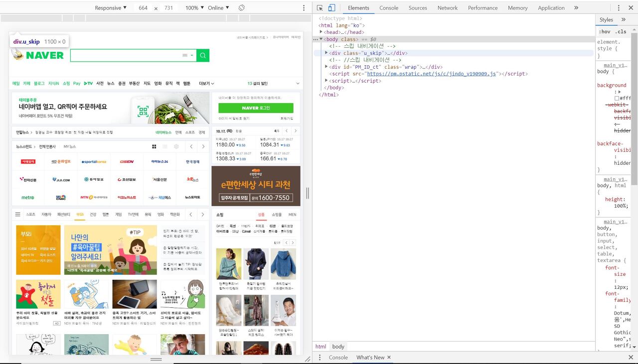Switch to the Sources tab
This screenshot has height=364, width=638.
click(x=418, y=7)
